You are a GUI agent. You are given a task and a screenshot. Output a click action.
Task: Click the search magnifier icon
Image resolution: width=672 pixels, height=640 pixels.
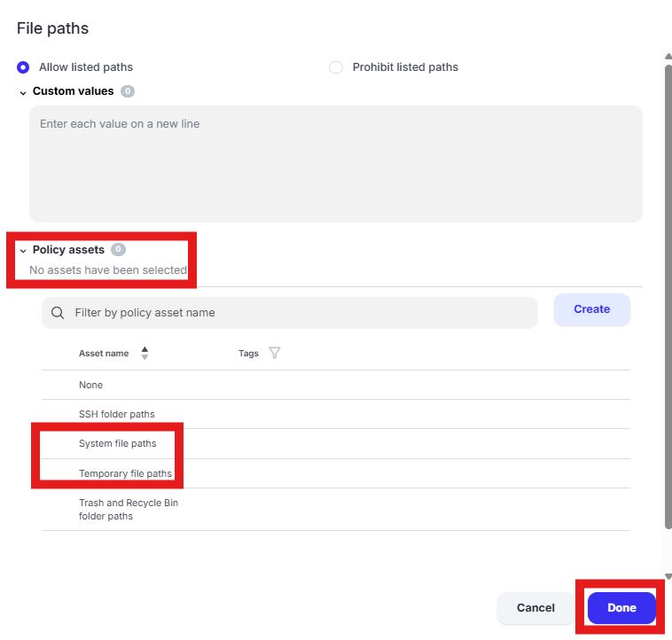click(x=58, y=313)
